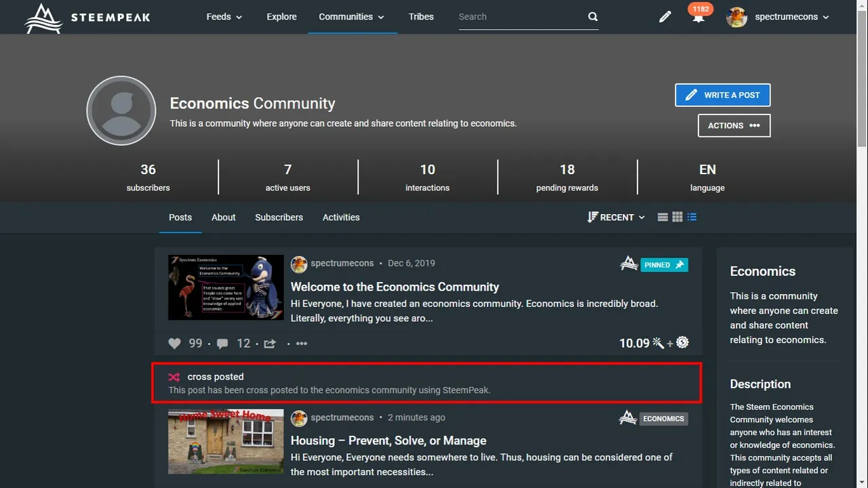This screenshot has height=488, width=868.
Task: Click the 1182 notification count badge
Action: click(701, 9)
